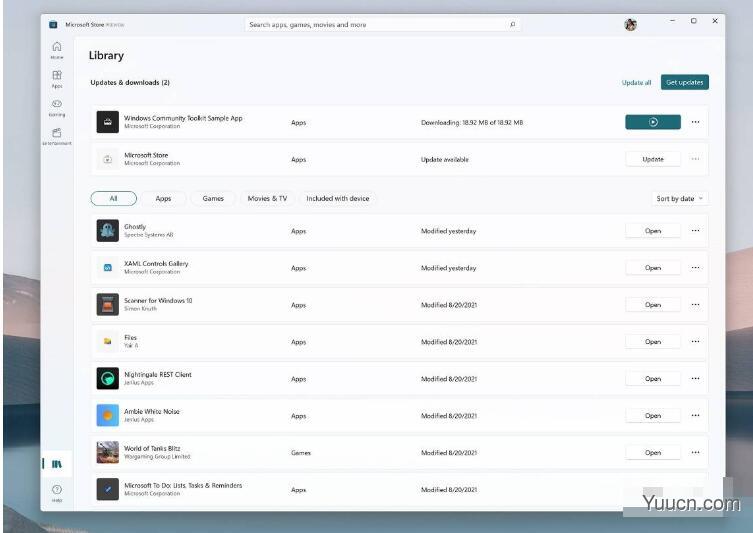This screenshot has height=533, width=753.
Task: Select the All filter tab
Action: point(113,198)
